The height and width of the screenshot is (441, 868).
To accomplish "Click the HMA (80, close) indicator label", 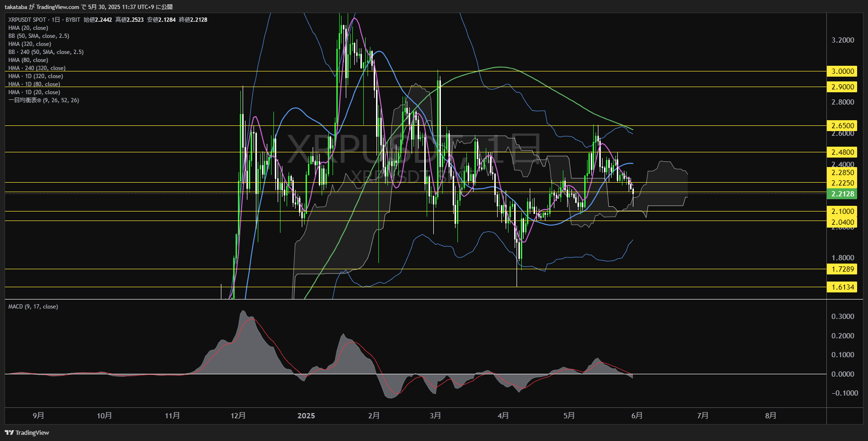I will (x=28, y=60).
